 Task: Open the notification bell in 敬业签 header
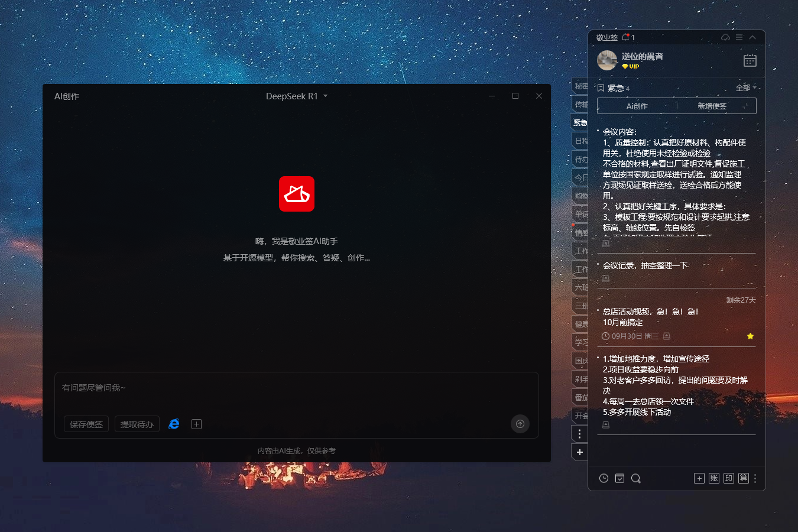click(626, 37)
